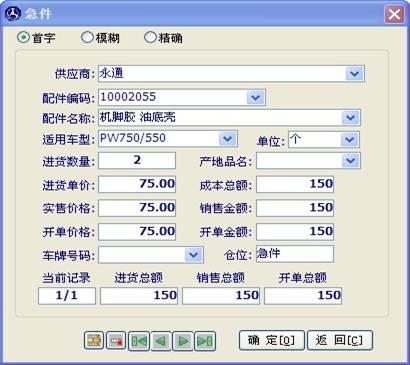Click the add new record icon
The height and width of the screenshot is (365, 410).
point(94,341)
